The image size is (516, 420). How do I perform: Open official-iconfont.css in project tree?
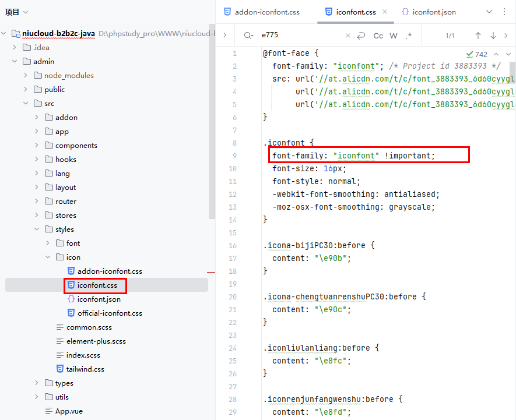(x=110, y=313)
